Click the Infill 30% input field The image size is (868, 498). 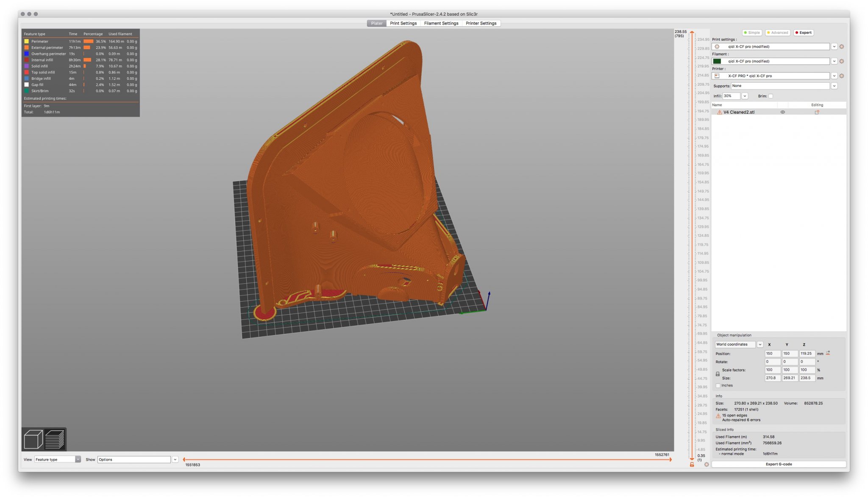click(732, 96)
